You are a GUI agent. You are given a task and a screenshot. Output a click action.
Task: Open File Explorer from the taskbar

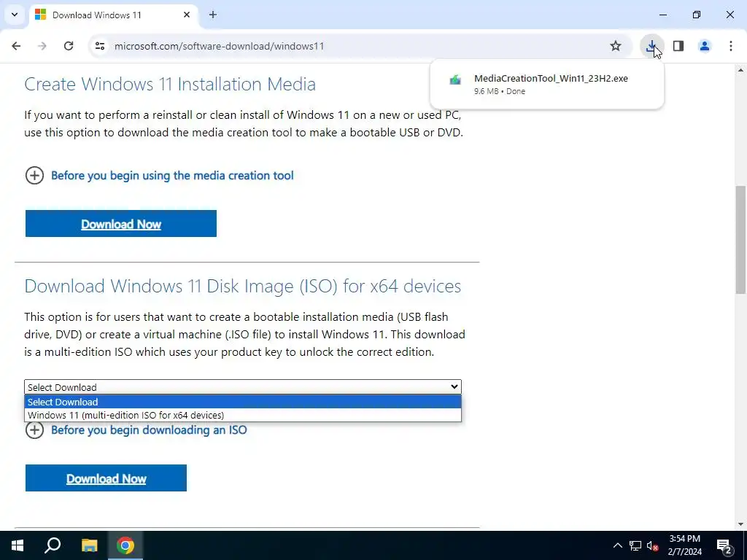[x=89, y=545]
